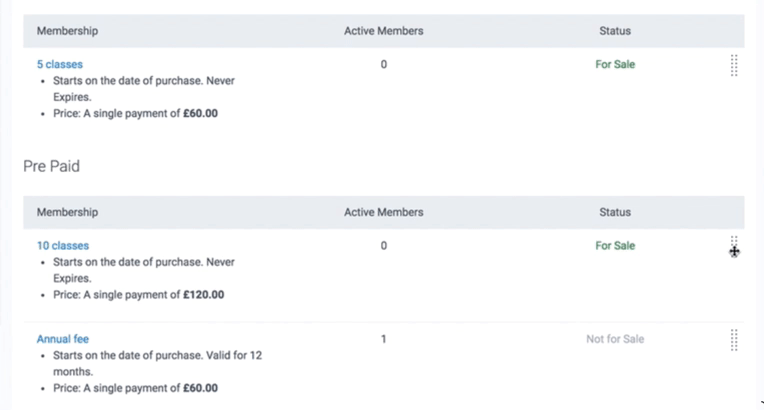Open the 10 classes membership link
764x410 pixels.
click(63, 245)
